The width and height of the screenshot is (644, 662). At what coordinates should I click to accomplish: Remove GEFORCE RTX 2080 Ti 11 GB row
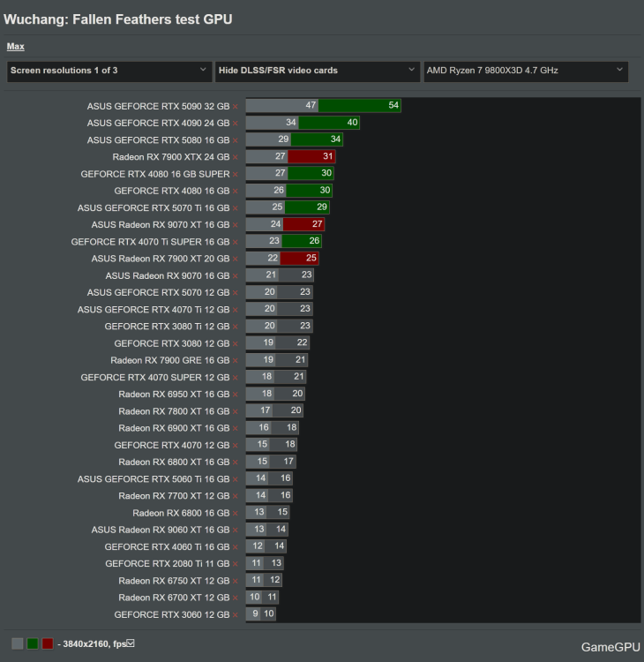click(235, 565)
